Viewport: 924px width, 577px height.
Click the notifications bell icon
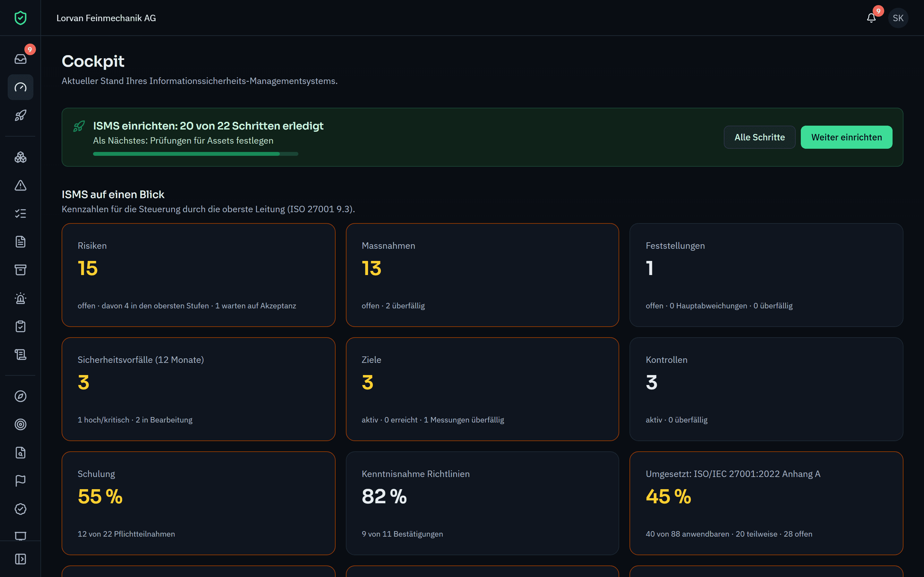[871, 18]
